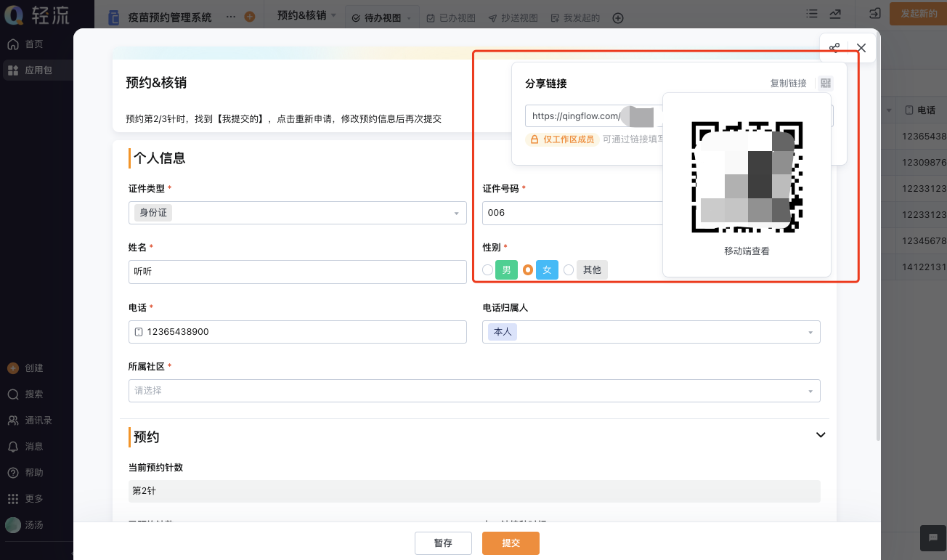Select the 男 gender radio button
Viewport: 947px width, 560px height.
tap(488, 270)
